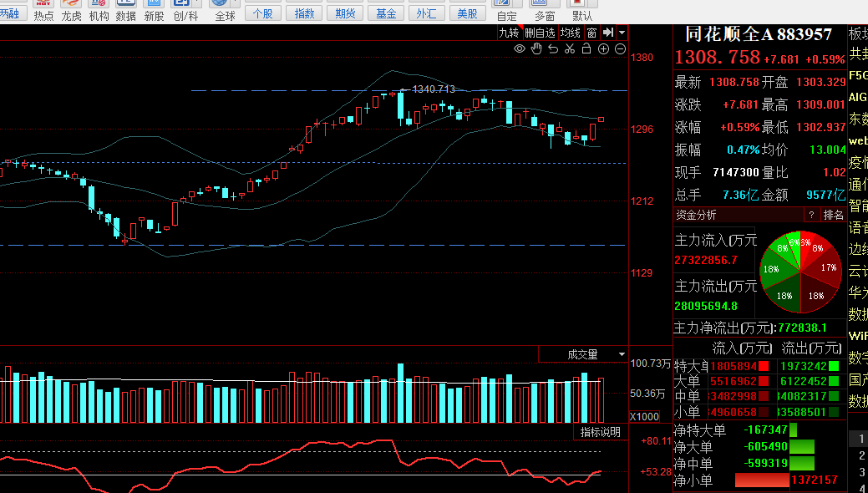Click the 中单 row label
Image resolution: width=868 pixels, height=493 pixels.
click(687, 396)
